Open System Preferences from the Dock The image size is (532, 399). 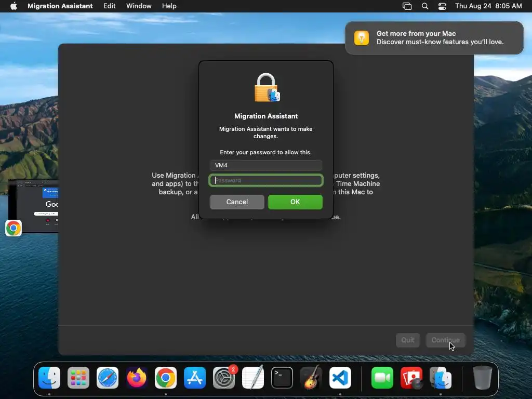tap(224, 378)
